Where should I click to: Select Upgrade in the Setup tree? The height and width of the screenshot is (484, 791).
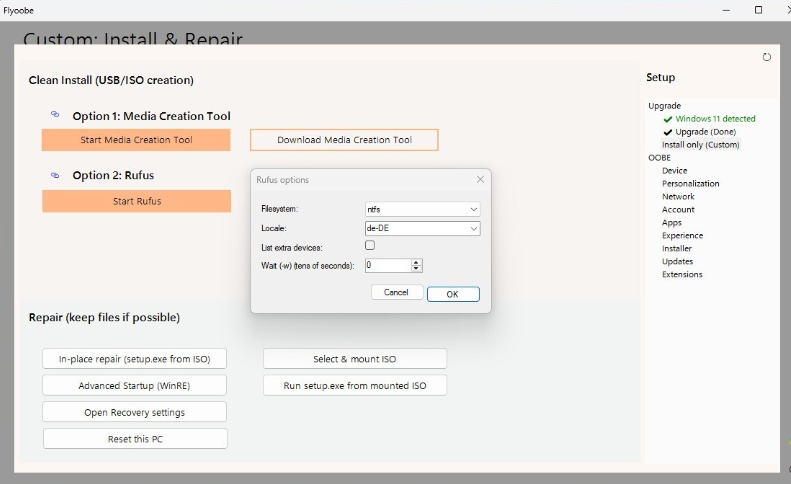tap(664, 106)
